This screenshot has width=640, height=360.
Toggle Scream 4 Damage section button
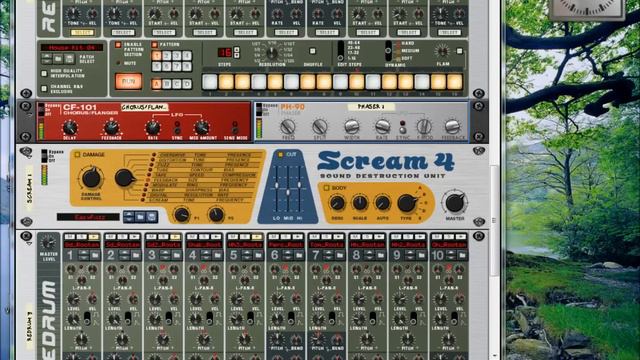(77, 155)
